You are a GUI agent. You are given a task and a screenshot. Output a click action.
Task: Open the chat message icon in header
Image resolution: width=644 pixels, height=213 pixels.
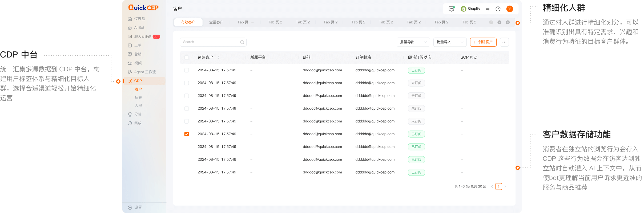451,9
